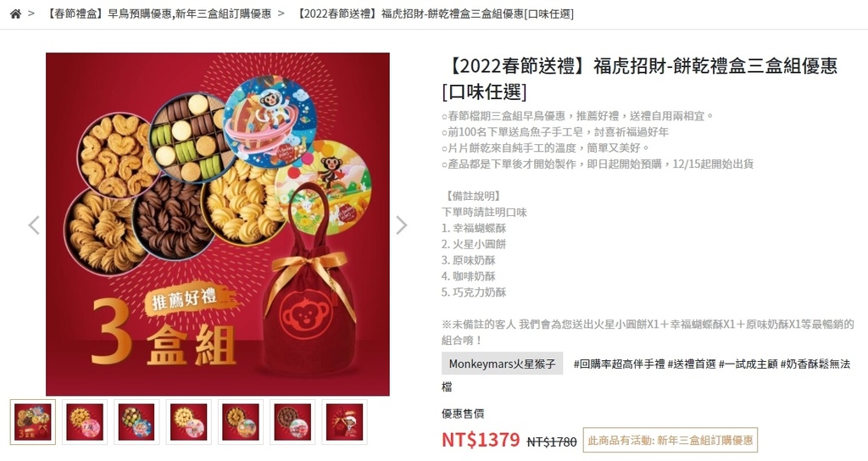868x461 pixels.
Task: Select the first thumbnail showing 3盒組
Action: point(33,422)
